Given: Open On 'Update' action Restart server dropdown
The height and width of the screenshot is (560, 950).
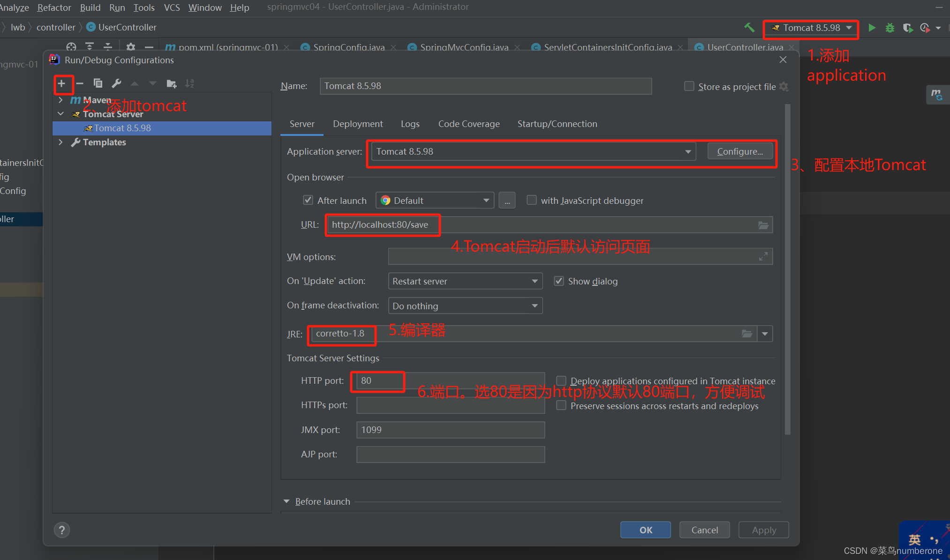Looking at the screenshot, I should 535,281.
